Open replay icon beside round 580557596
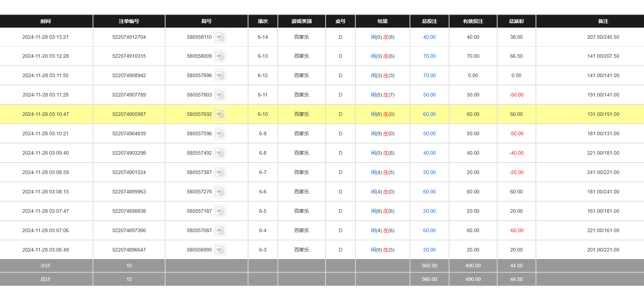The image size is (644, 296). point(220,134)
